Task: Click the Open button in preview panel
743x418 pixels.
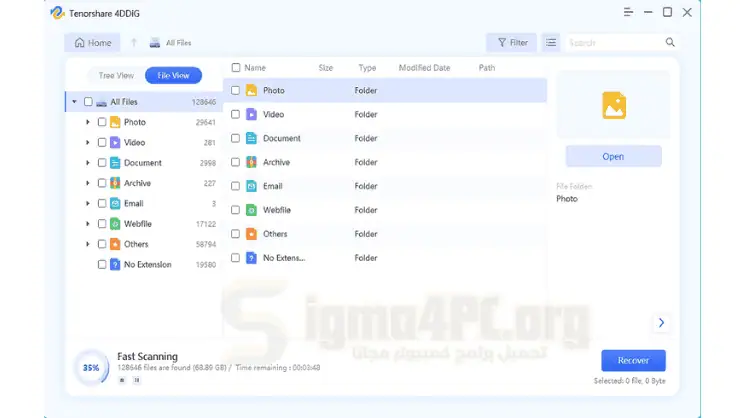Action: [x=613, y=156]
